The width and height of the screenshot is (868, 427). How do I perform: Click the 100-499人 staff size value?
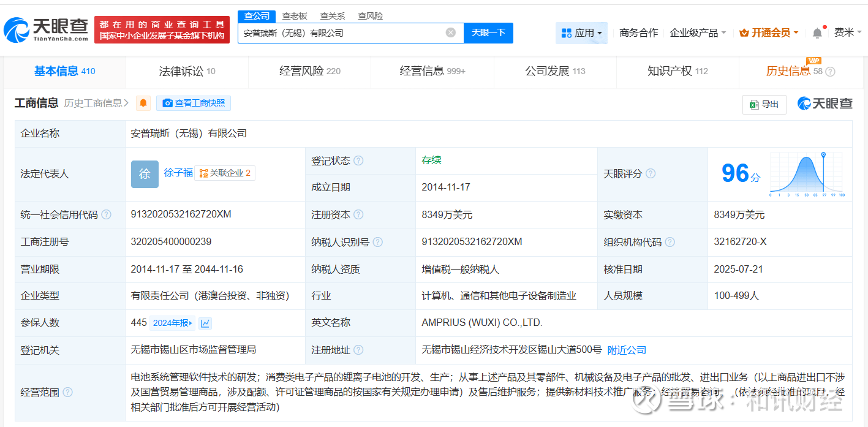736,296
